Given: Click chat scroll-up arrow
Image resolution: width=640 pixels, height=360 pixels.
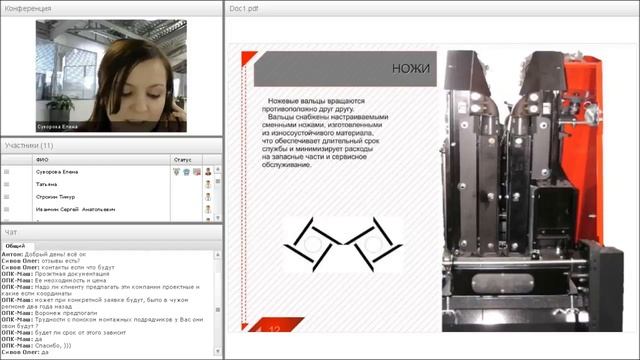Looking at the screenshot, I should click(218, 254).
